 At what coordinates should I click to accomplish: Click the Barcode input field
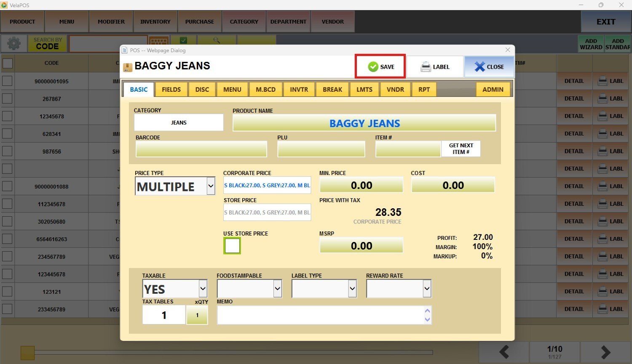pyautogui.click(x=201, y=149)
